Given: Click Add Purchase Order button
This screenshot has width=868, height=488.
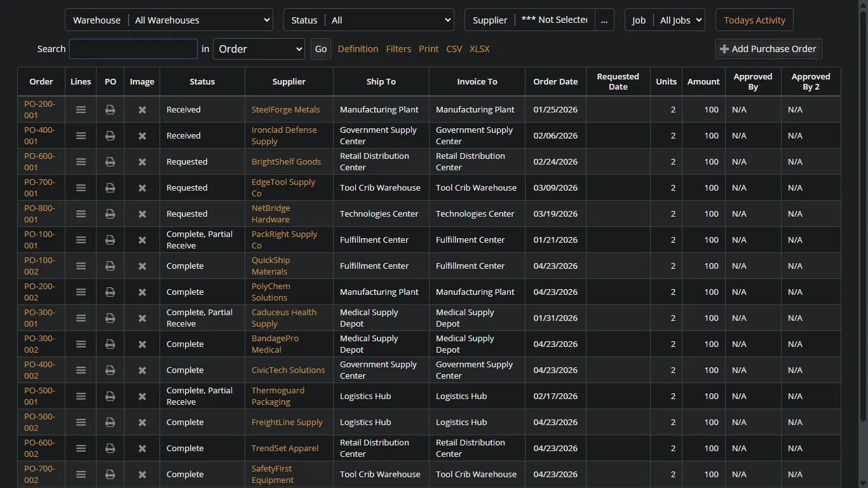Looking at the screenshot, I should click(x=768, y=49).
